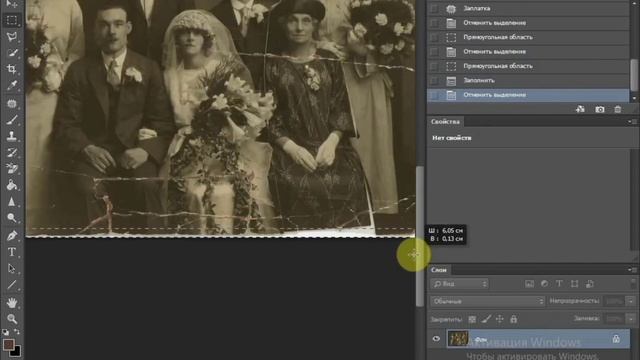Select the Brush tool
This screenshot has width=640, height=360.
(12, 120)
